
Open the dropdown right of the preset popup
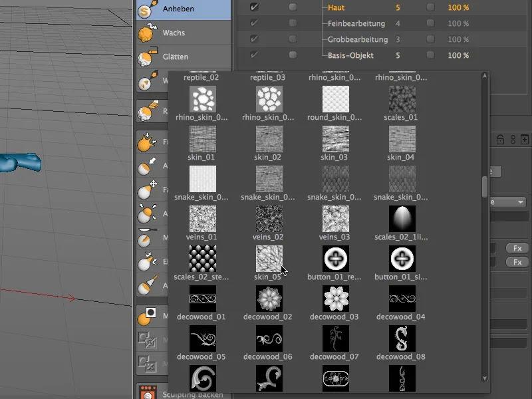[508, 202]
